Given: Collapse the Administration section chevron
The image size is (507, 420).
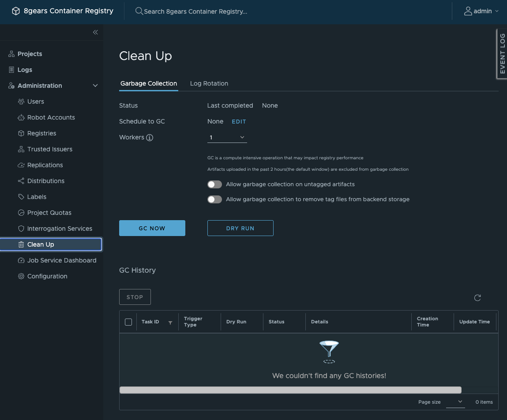Looking at the screenshot, I should pyautogui.click(x=95, y=86).
